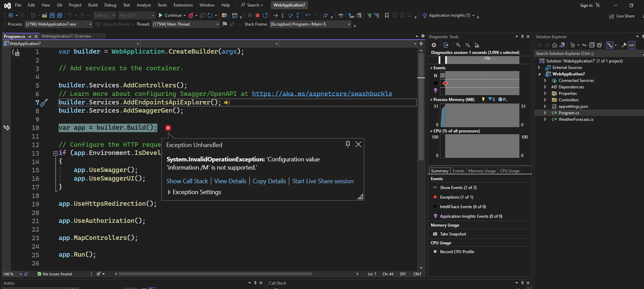The width and height of the screenshot is (644, 289).
Task: Switch to CPU Usage tab in Diagnostic Tools
Action: tap(510, 171)
